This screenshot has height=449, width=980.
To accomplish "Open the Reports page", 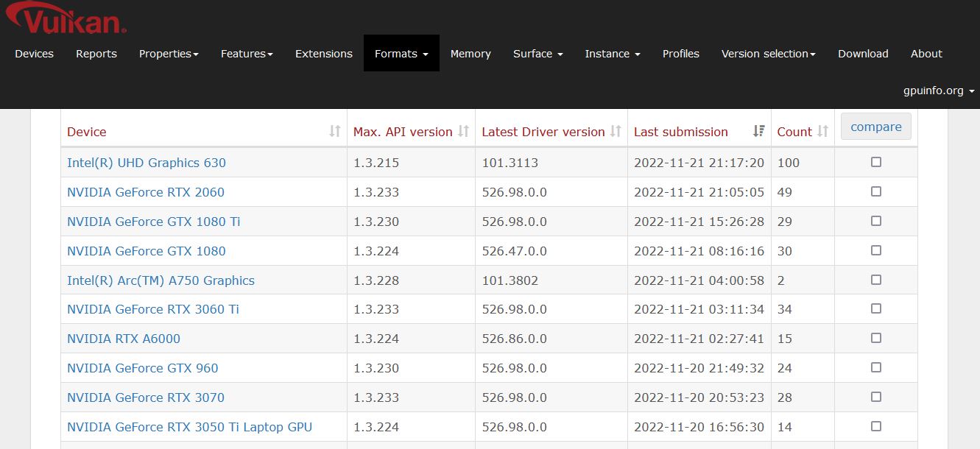I will pos(96,54).
